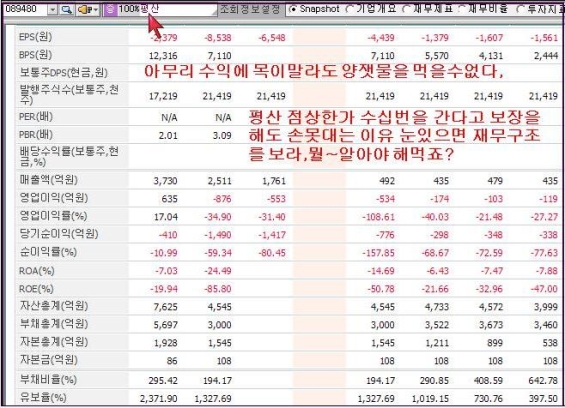Screen dimensions: 565x408
Task: Click the total assets value 7,625
Action: coord(165,307)
